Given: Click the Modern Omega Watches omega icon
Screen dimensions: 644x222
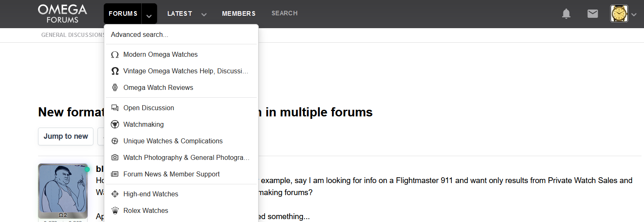Looking at the screenshot, I should [x=115, y=55].
